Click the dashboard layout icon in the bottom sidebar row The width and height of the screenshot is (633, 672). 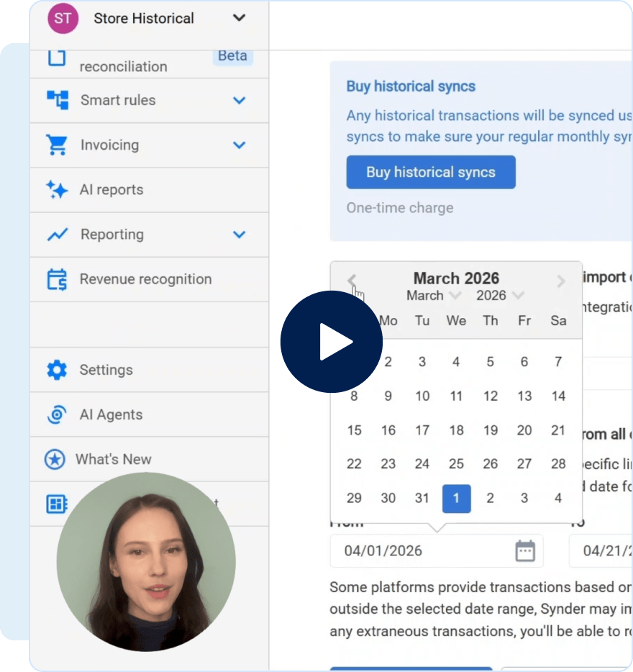[x=57, y=504]
